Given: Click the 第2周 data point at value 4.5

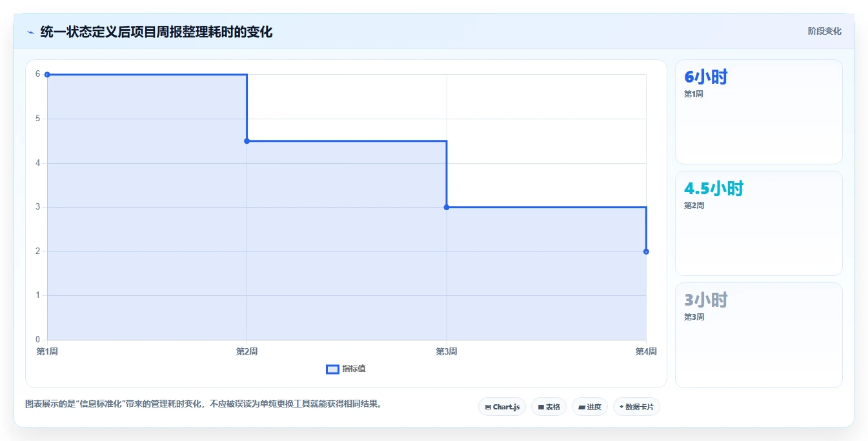Looking at the screenshot, I should coord(247,141).
